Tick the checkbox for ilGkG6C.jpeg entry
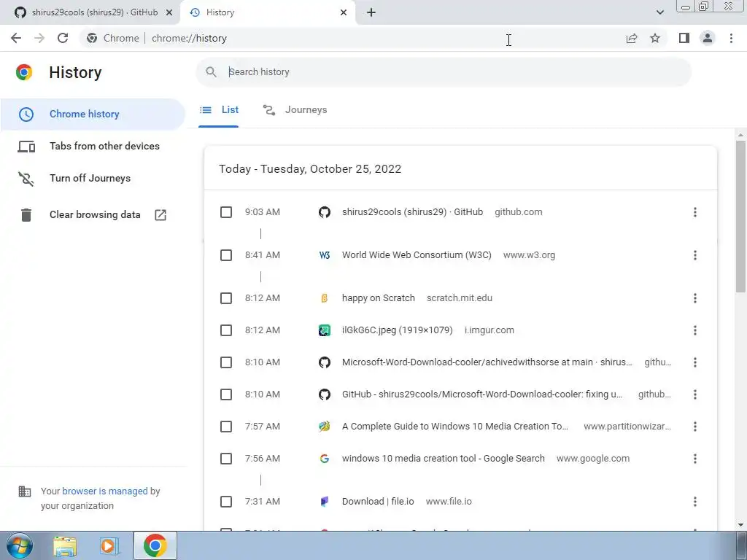 (x=226, y=330)
